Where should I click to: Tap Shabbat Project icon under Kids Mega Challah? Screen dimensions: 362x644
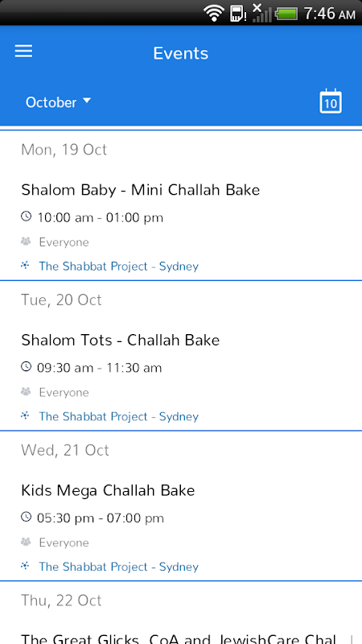pyautogui.click(x=26, y=566)
